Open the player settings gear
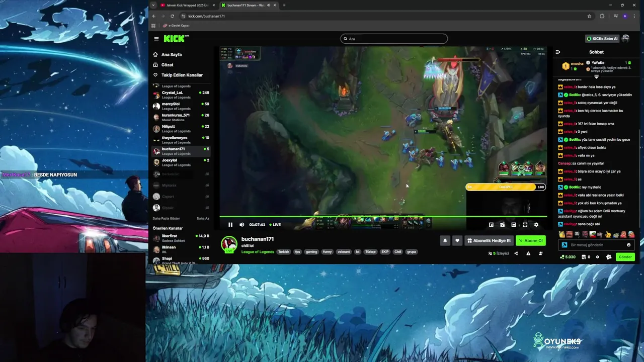The height and width of the screenshot is (362, 644). (x=536, y=225)
